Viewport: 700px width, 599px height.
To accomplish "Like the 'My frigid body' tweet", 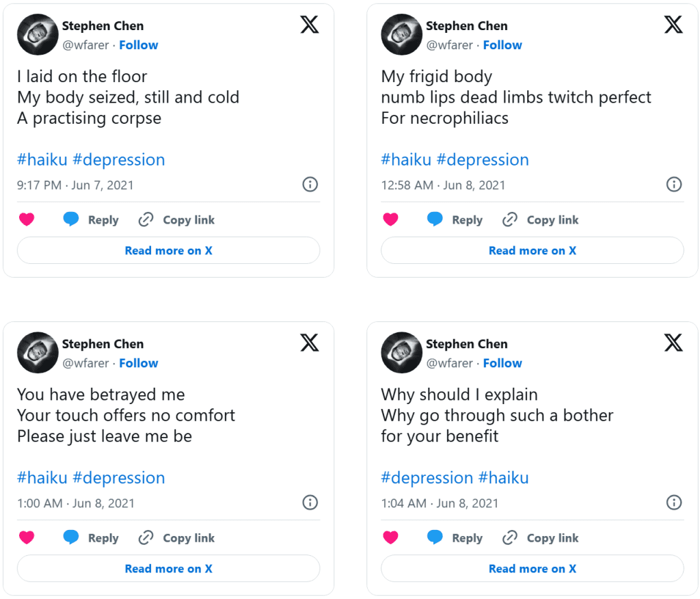I will pos(390,219).
